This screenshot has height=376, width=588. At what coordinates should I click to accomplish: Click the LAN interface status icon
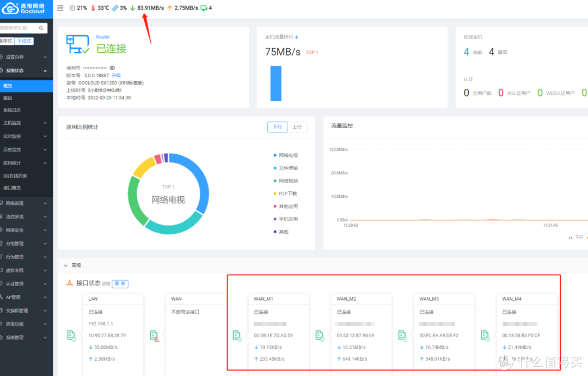(72, 335)
